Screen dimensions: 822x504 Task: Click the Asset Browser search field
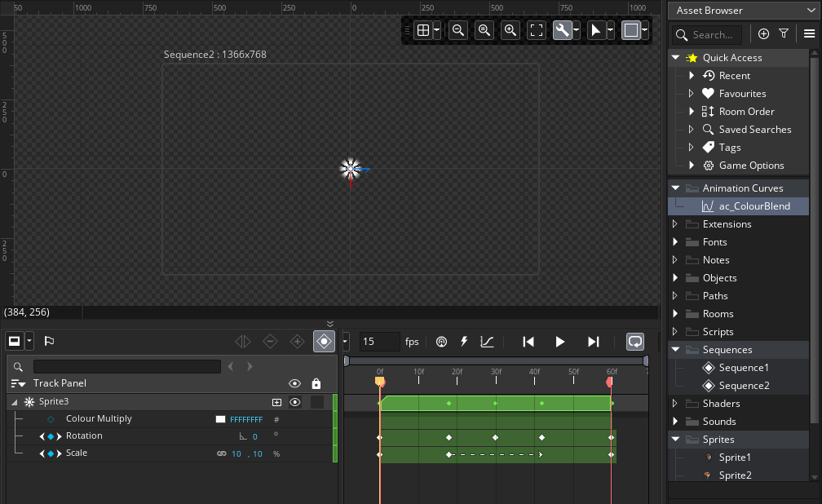pos(707,34)
